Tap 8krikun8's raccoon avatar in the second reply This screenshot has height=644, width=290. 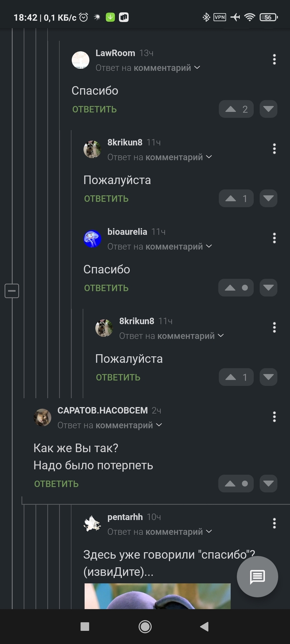104,328
